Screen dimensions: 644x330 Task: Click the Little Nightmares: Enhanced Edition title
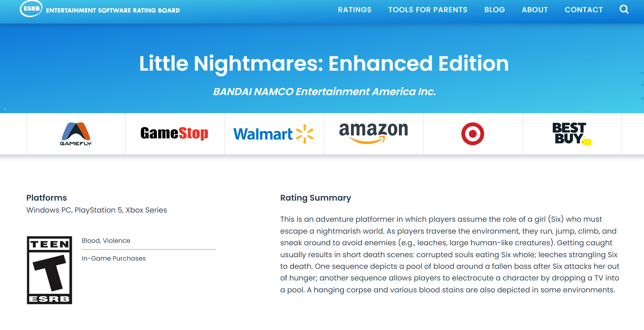point(324,64)
